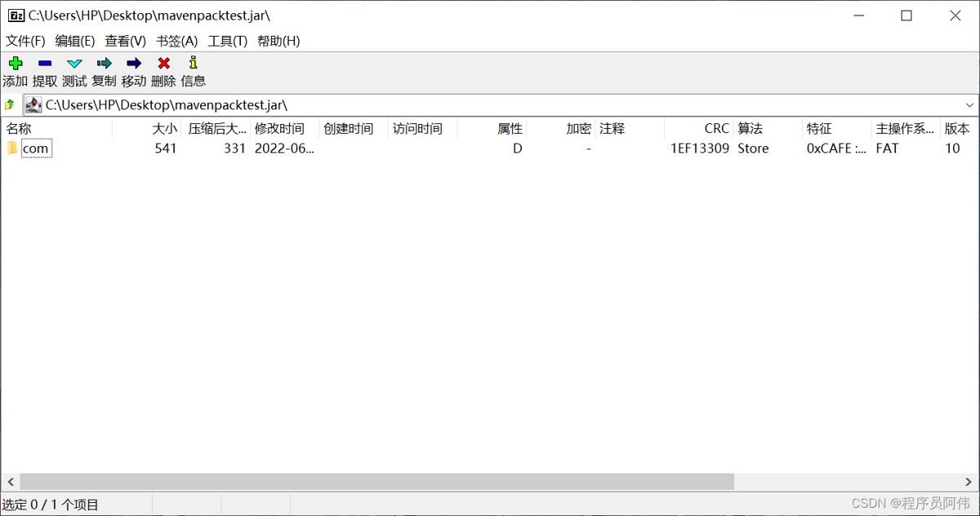
Task: Sort by 版本 column header
Action: tap(959, 128)
